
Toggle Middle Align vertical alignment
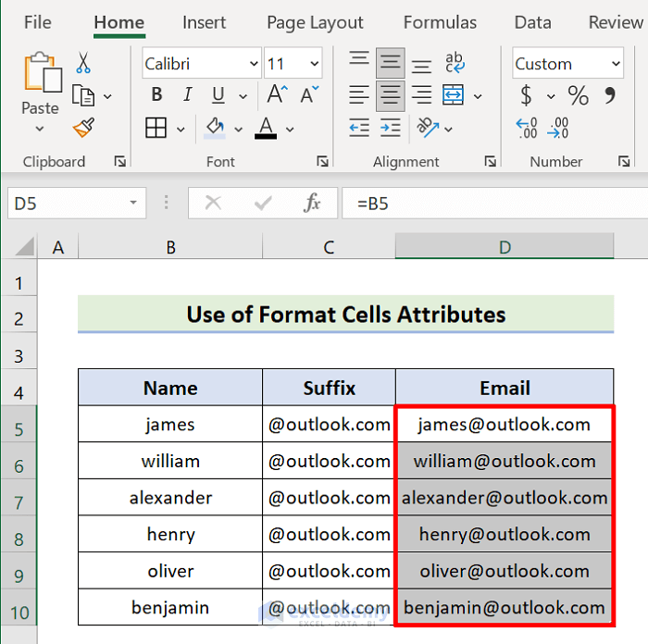(390, 63)
